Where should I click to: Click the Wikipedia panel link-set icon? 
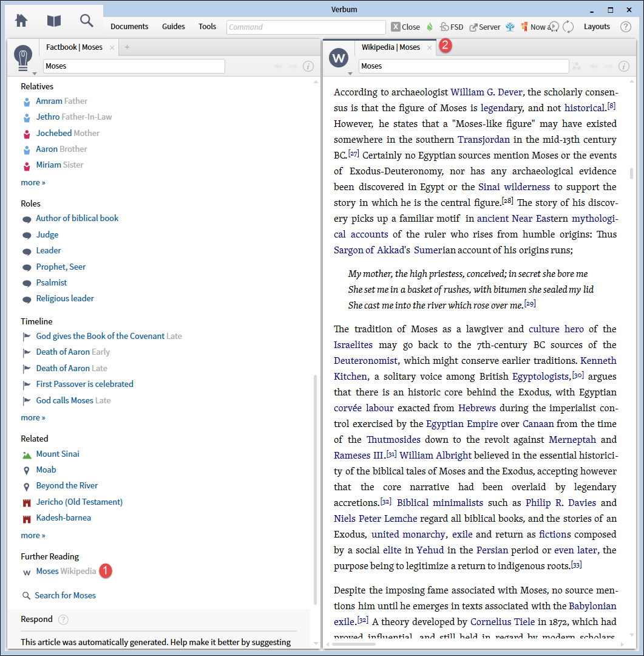click(577, 66)
